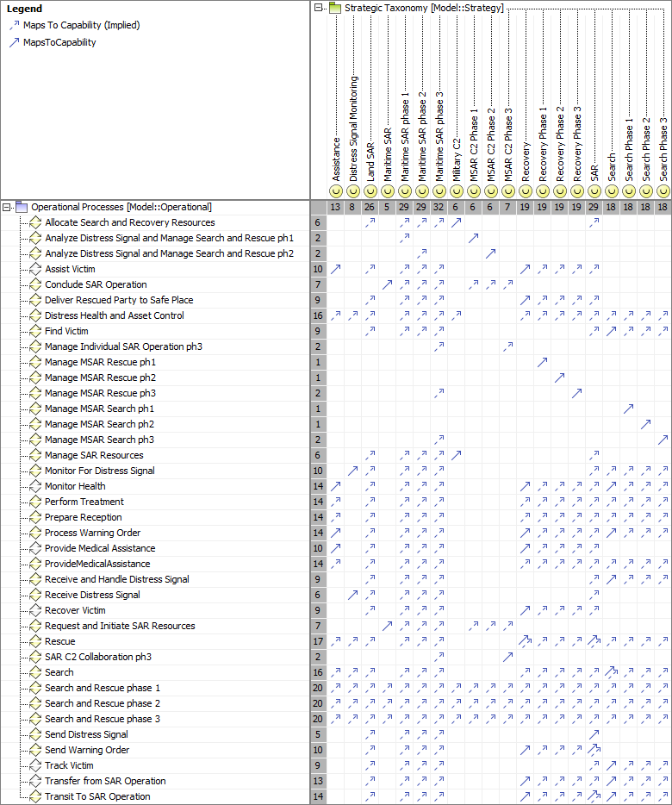The height and width of the screenshot is (805, 672).
Task: Click Send Distress Signal to SAR mapping cell
Action: (594, 734)
